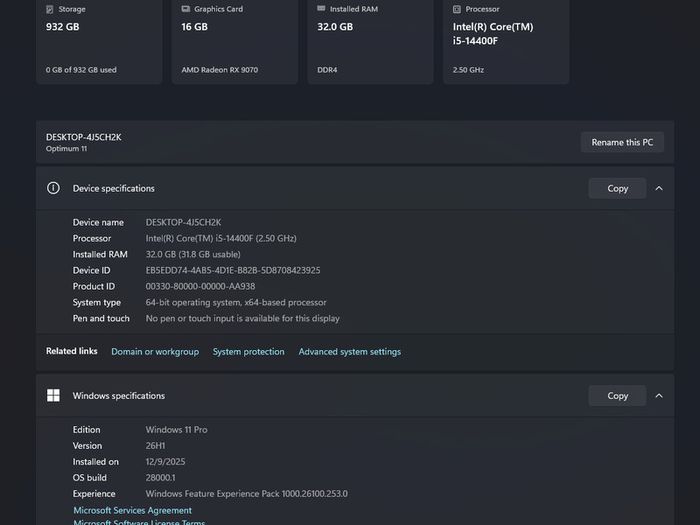Image resolution: width=700 pixels, height=525 pixels.
Task: Select the System type value
Action: click(x=236, y=302)
